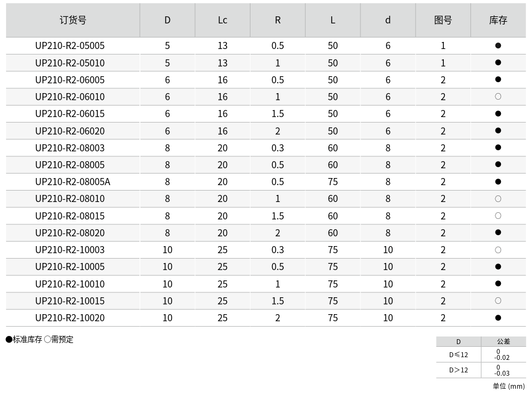
Task: Select order number UP210-R2-10010
Action: 70,284
